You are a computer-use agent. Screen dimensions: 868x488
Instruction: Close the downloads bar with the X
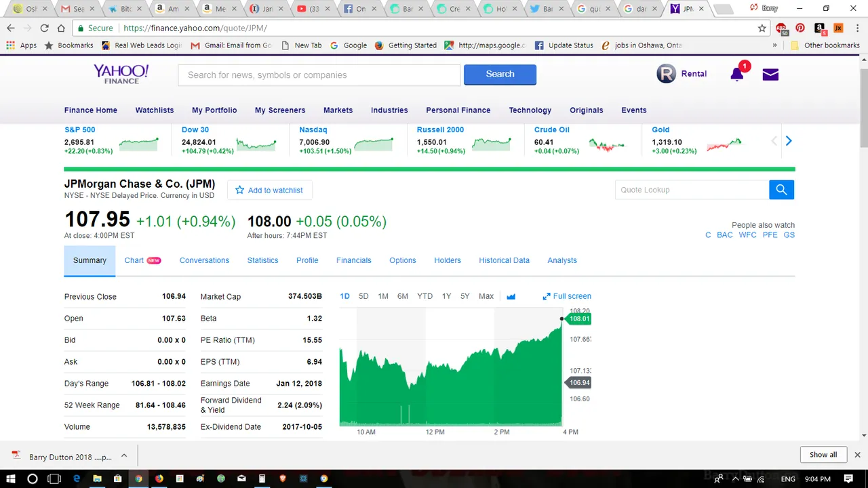pyautogui.click(x=857, y=455)
